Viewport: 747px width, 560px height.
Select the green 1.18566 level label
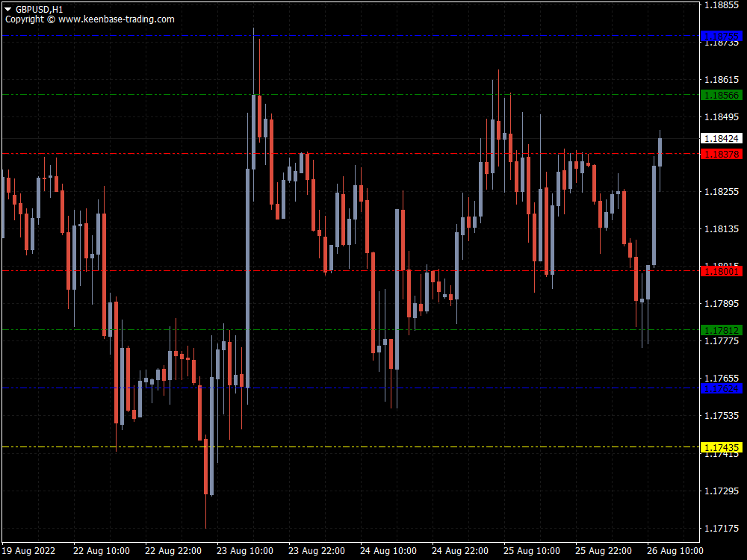pyautogui.click(x=722, y=96)
